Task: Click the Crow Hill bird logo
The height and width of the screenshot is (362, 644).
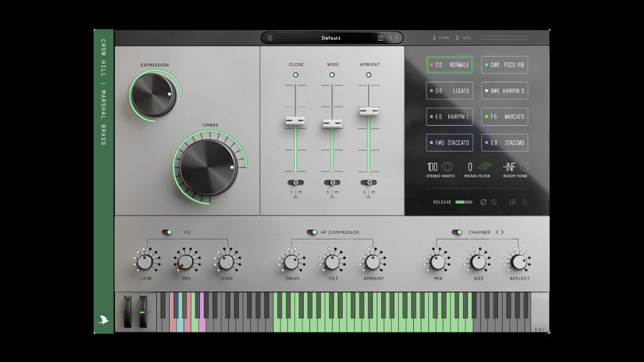Action: (104, 320)
